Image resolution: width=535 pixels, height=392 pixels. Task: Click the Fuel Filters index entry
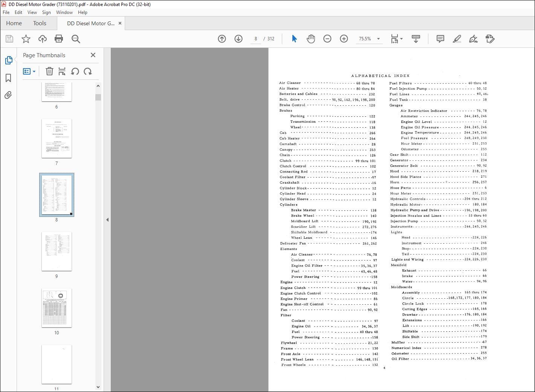click(x=438, y=83)
